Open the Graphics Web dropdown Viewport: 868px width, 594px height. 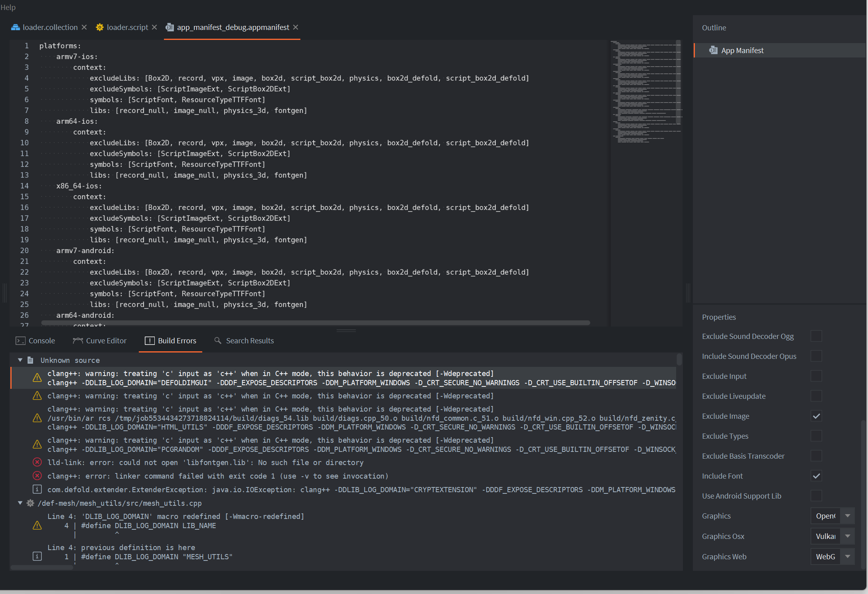(x=832, y=556)
